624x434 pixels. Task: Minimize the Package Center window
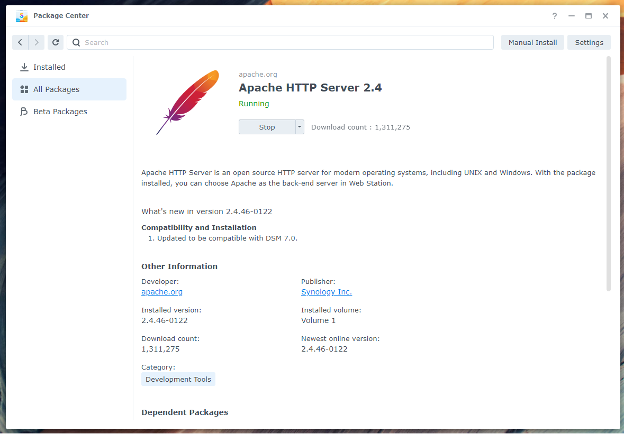coord(571,16)
